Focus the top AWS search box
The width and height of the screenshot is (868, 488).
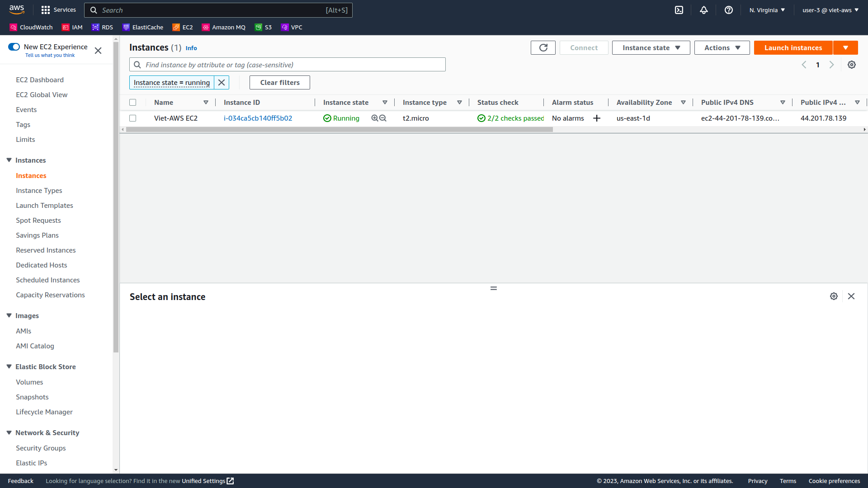218,10
